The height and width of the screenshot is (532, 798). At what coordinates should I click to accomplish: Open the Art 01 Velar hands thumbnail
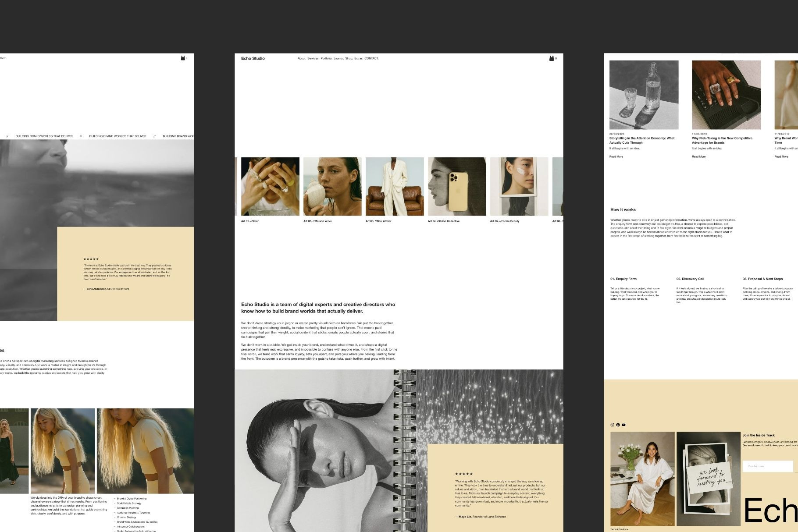click(x=270, y=186)
